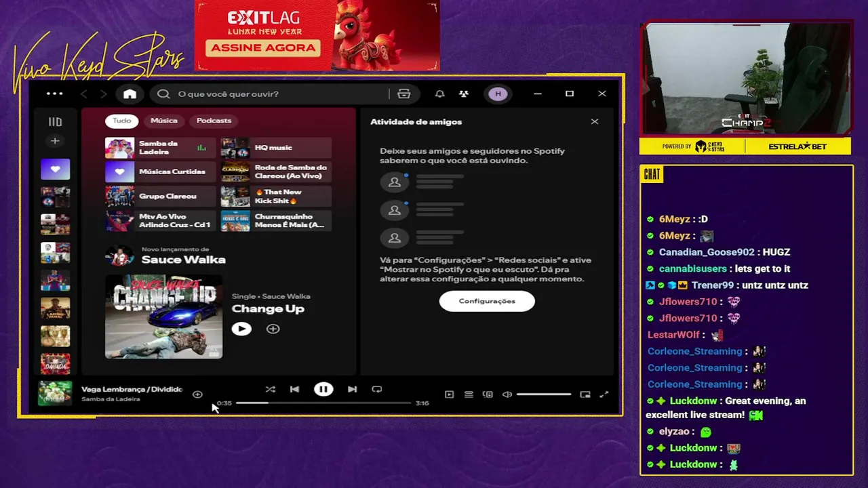The width and height of the screenshot is (868, 488).
Task: Open the Grupo Clareou shortcut
Action: click(x=160, y=197)
